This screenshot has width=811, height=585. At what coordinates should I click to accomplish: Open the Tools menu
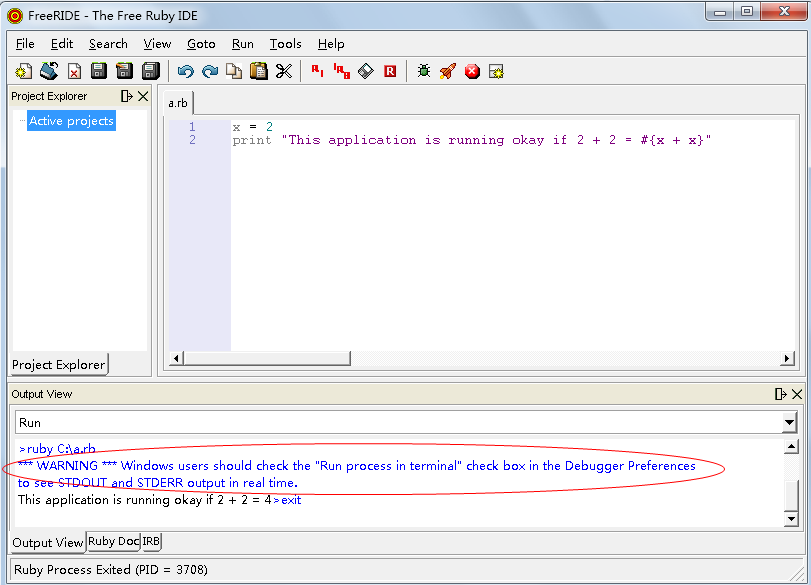(x=286, y=44)
